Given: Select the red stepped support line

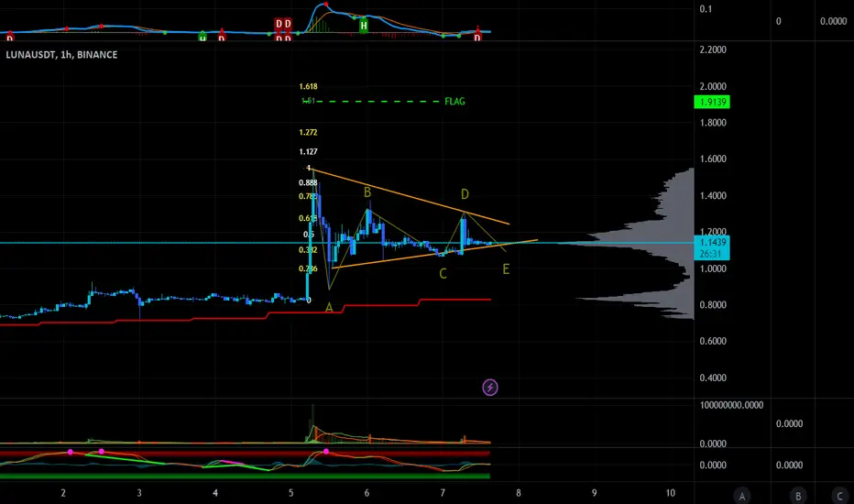Looking at the screenshot, I should click(245, 312).
